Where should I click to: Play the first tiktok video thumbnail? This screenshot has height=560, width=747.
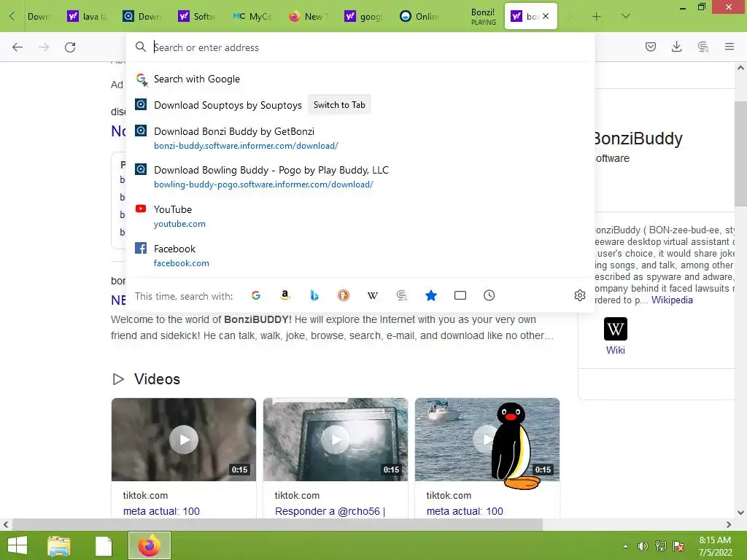point(184,440)
